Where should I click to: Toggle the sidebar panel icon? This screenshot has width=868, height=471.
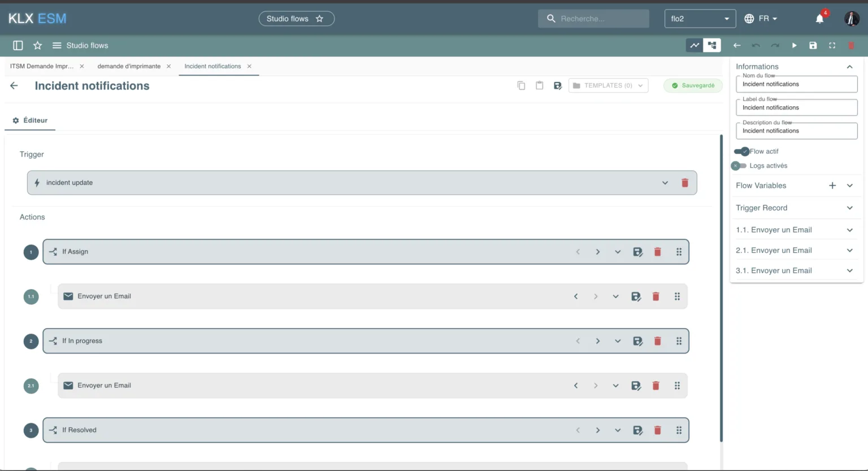point(18,45)
